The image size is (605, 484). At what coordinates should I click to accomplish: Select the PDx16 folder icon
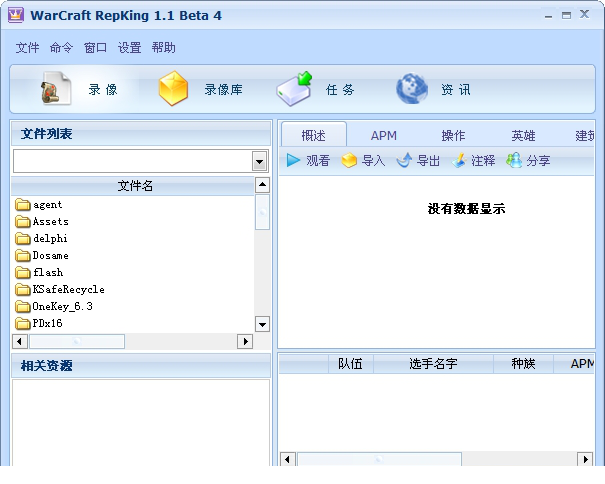tap(23, 323)
